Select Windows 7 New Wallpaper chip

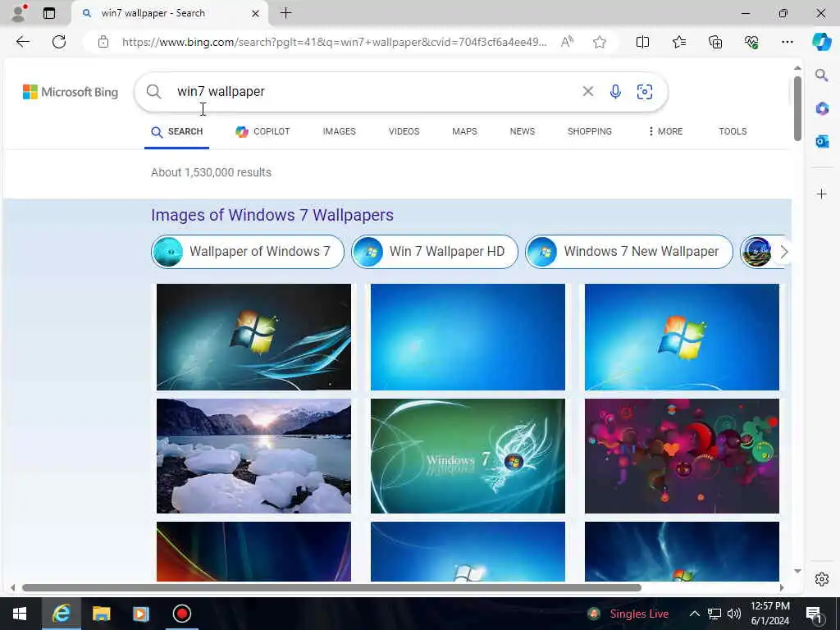click(x=629, y=251)
